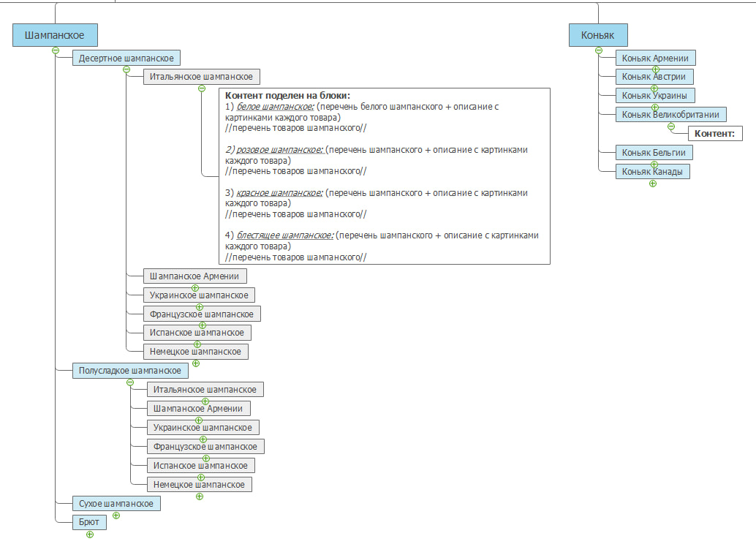Screen dimensions: 756x544
Task: Collapse the Полусладкое шампанское subtree minus icon
Action: coord(130,382)
